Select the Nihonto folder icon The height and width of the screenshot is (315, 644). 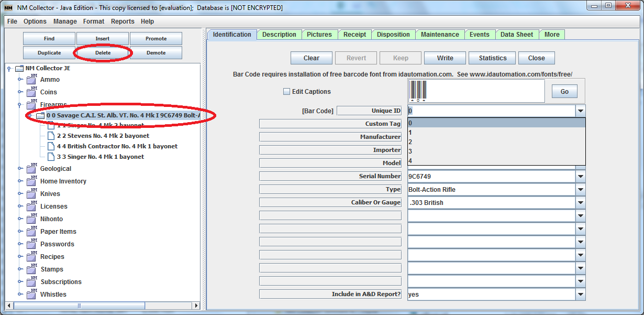click(x=30, y=219)
